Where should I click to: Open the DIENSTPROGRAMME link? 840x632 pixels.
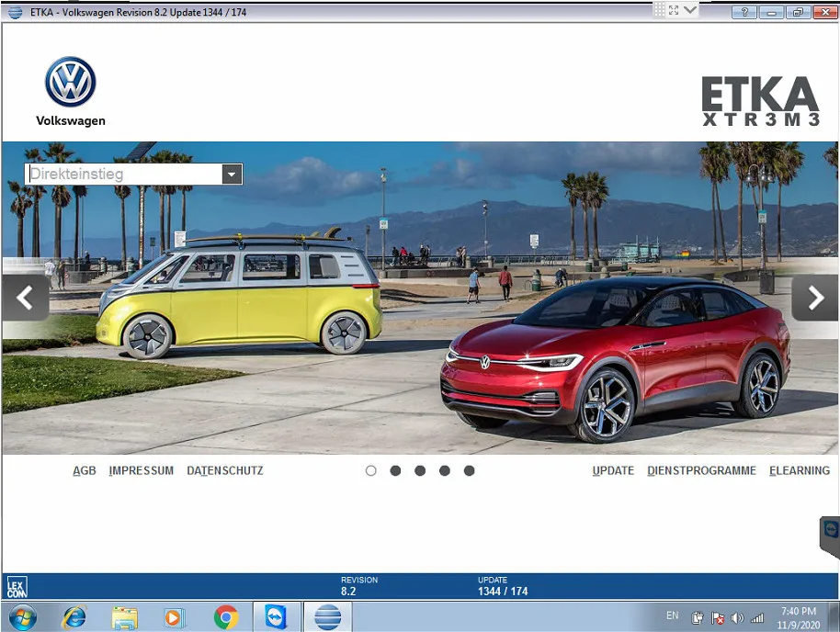click(701, 471)
